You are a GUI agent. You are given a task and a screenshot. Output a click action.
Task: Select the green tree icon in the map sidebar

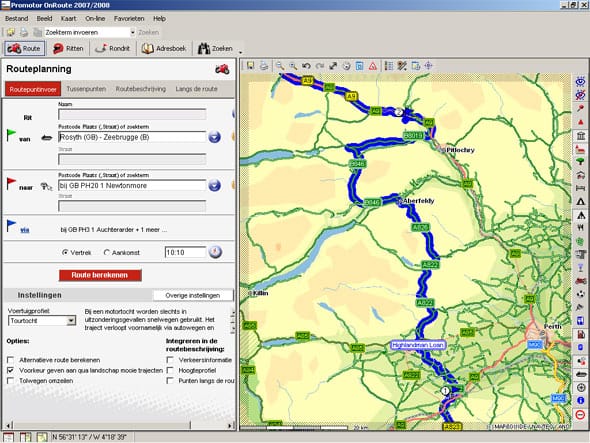pos(580,162)
